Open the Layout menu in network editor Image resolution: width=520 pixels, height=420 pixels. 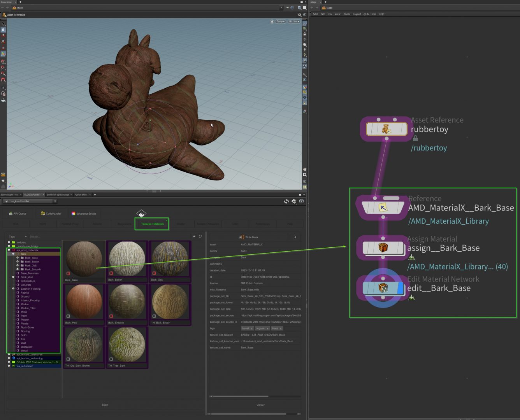[x=357, y=14]
